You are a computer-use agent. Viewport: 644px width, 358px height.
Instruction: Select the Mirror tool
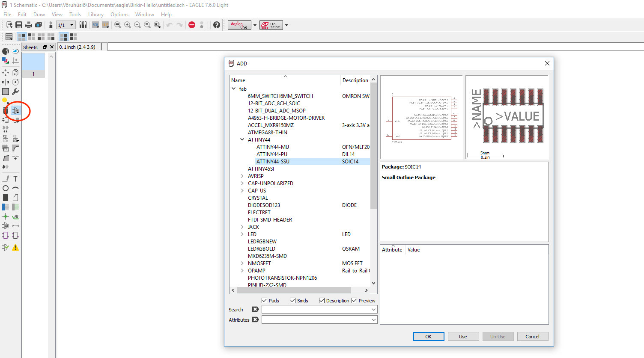tap(6, 82)
